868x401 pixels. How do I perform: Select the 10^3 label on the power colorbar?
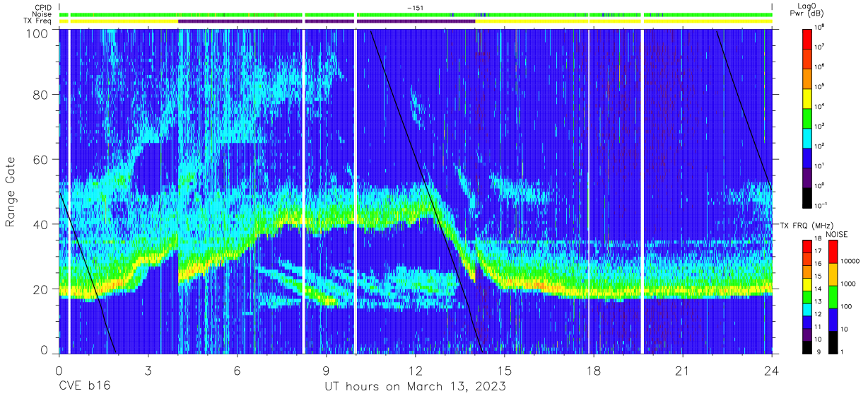pyautogui.click(x=820, y=126)
